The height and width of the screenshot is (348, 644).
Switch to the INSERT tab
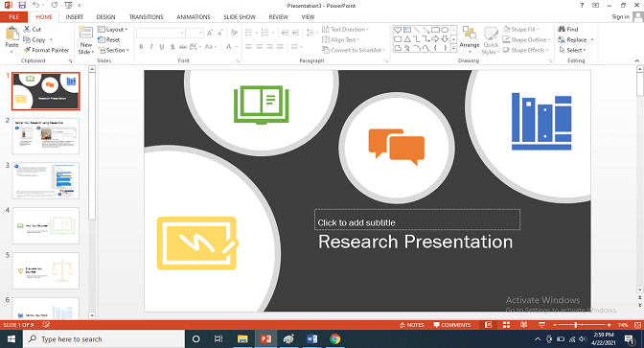point(75,17)
